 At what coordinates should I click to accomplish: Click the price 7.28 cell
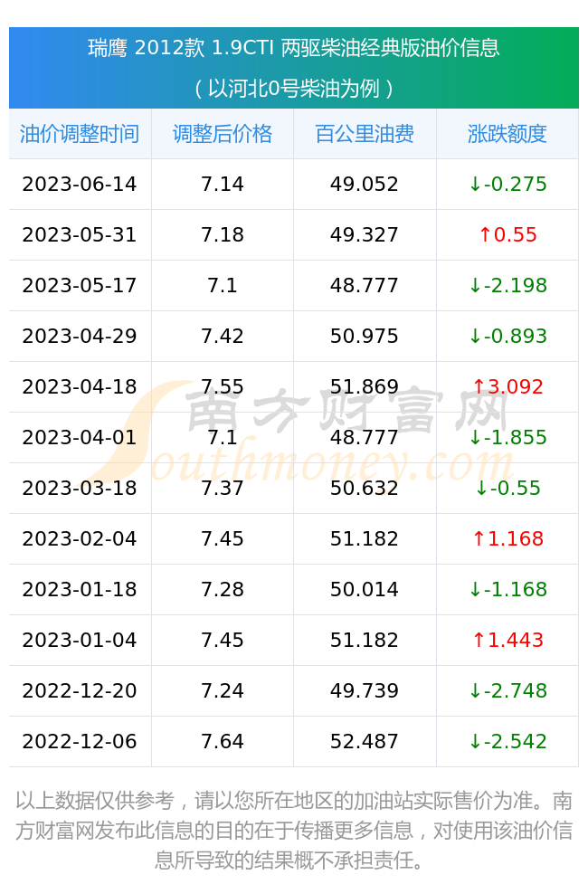coord(223,590)
